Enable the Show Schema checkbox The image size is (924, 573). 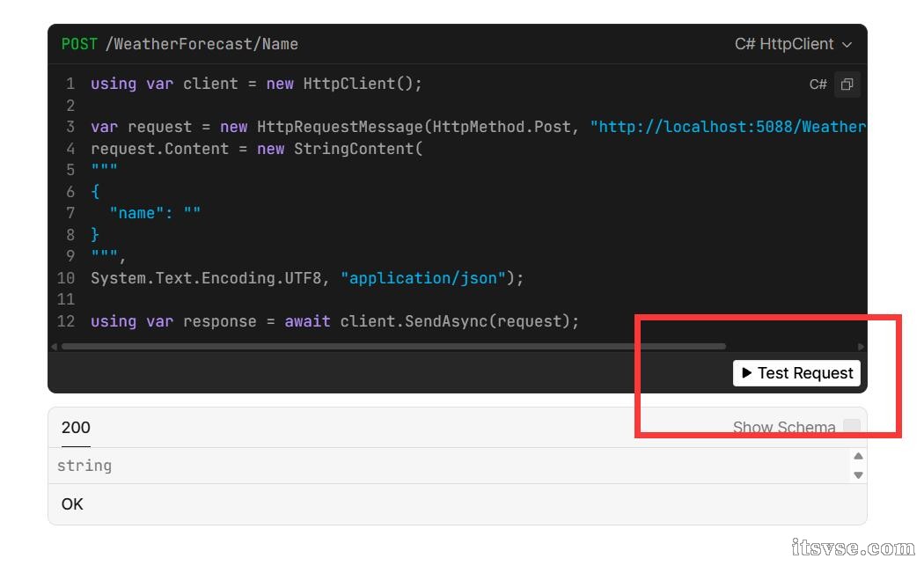click(852, 427)
